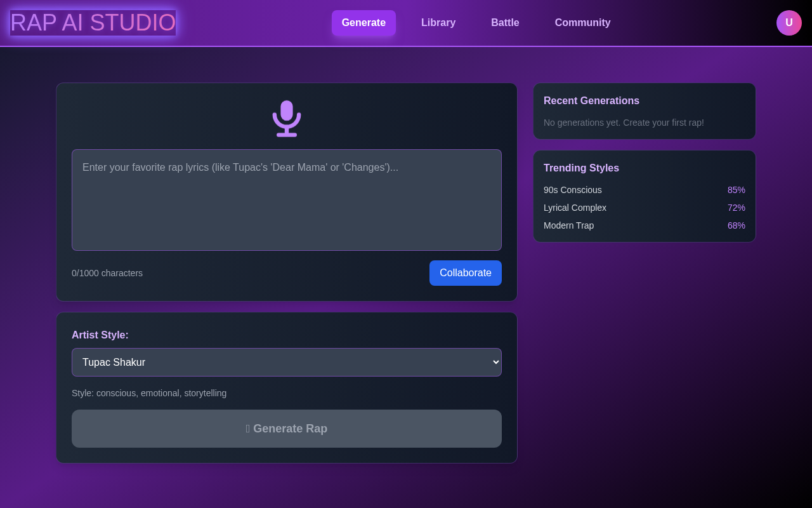Screen dimensions: 812x508
Task: Click the Lyrical Complex trending style
Action: (575, 208)
